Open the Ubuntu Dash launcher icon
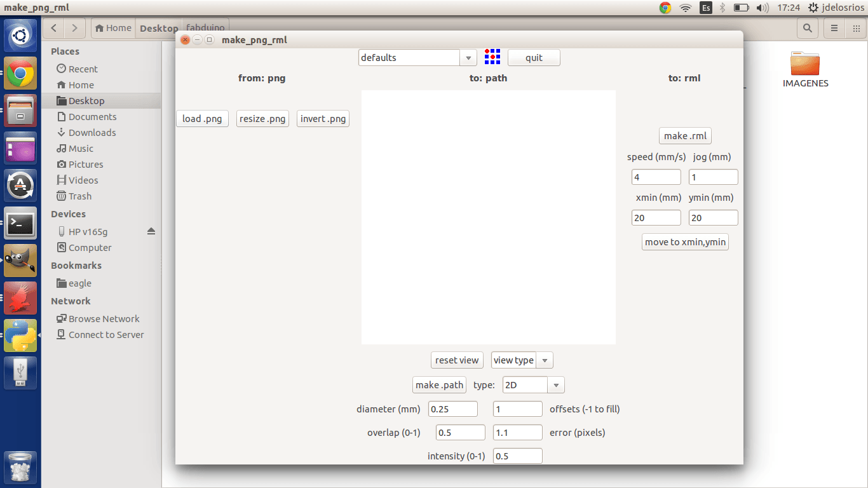 tap(20, 36)
